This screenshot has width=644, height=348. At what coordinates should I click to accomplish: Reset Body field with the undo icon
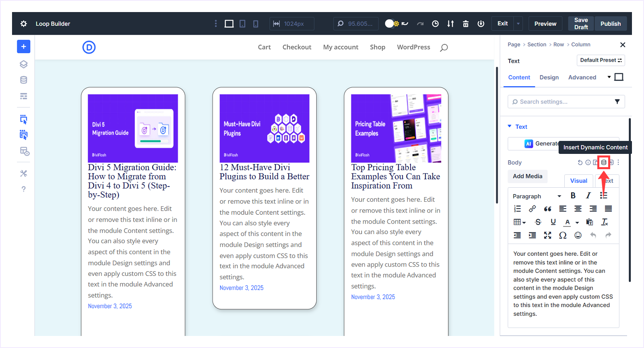point(580,163)
